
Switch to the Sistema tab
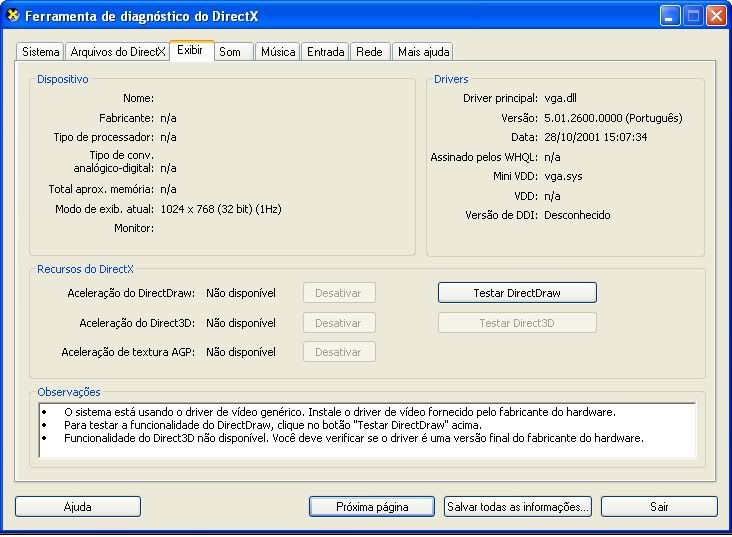41,52
